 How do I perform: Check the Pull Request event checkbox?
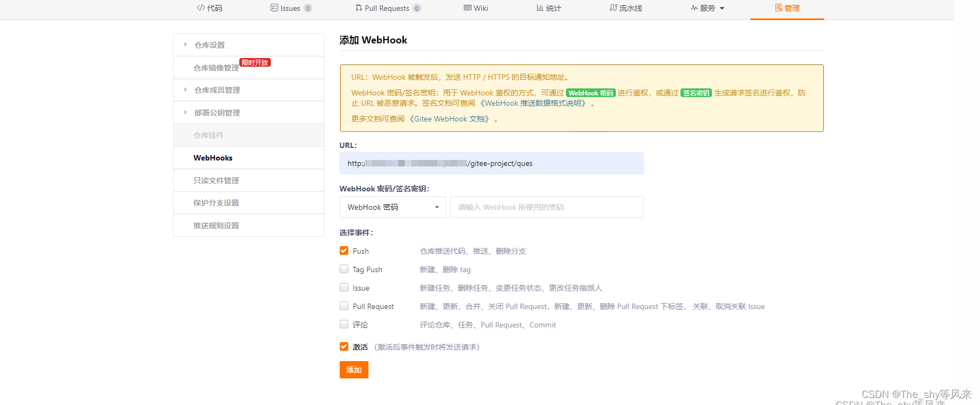344,306
